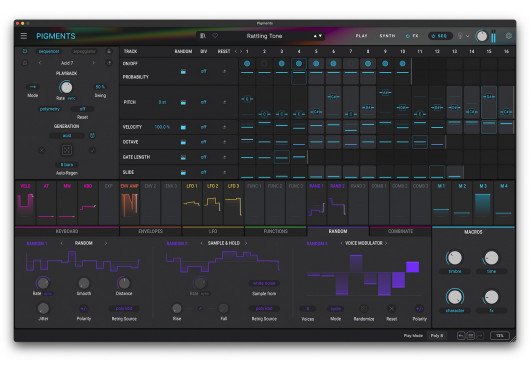Click the sequencer power icon in left panel
Viewport: 530px width, 371px height.
[x=25, y=51]
